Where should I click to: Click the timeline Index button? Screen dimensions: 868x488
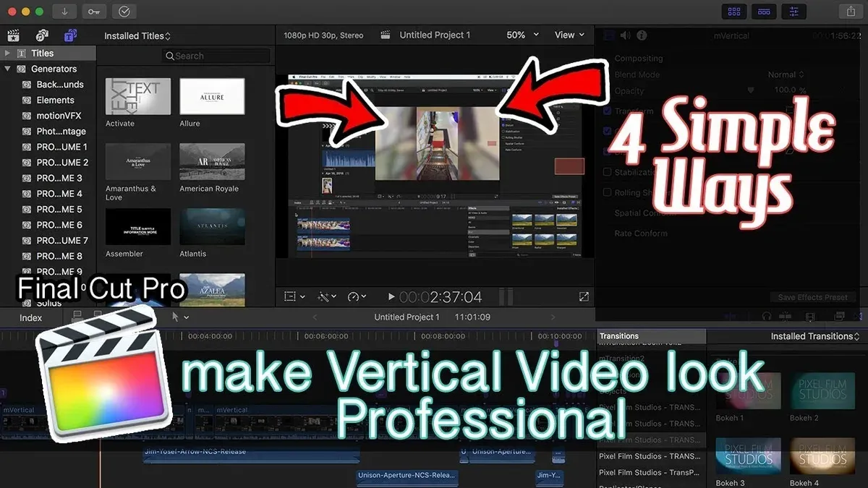pos(30,317)
